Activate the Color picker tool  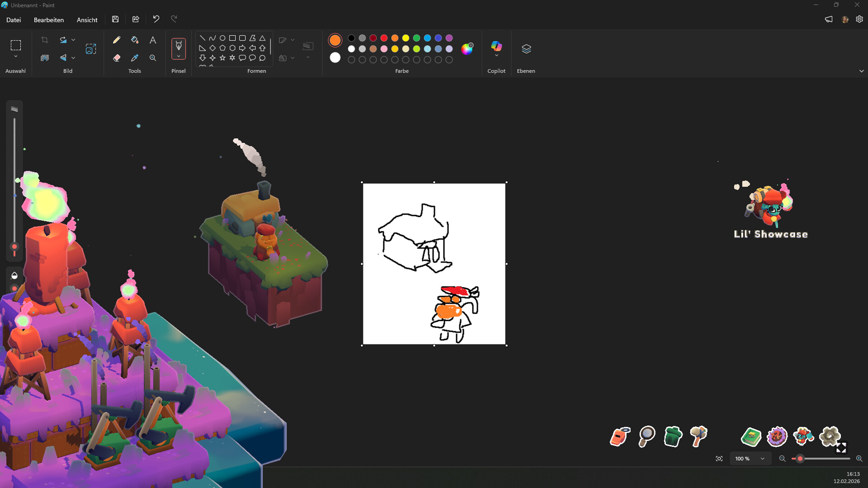[x=134, y=58]
